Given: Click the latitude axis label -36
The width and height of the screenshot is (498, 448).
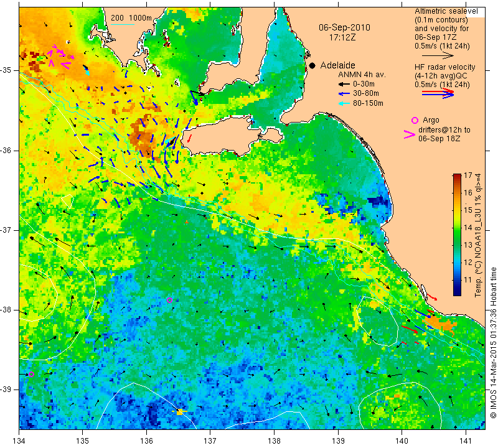Looking at the screenshot, I should pyautogui.click(x=6, y=150).
